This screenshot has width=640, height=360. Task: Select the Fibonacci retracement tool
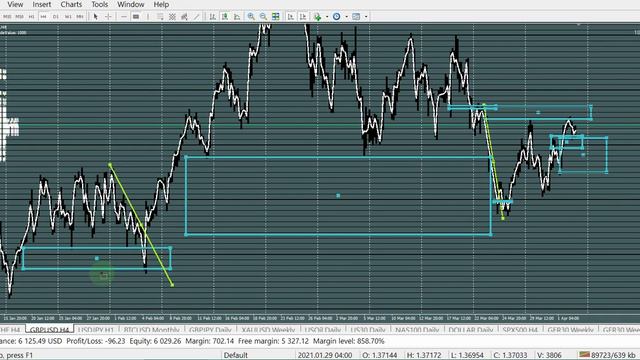pyautogui.click(x=160, y=17)
